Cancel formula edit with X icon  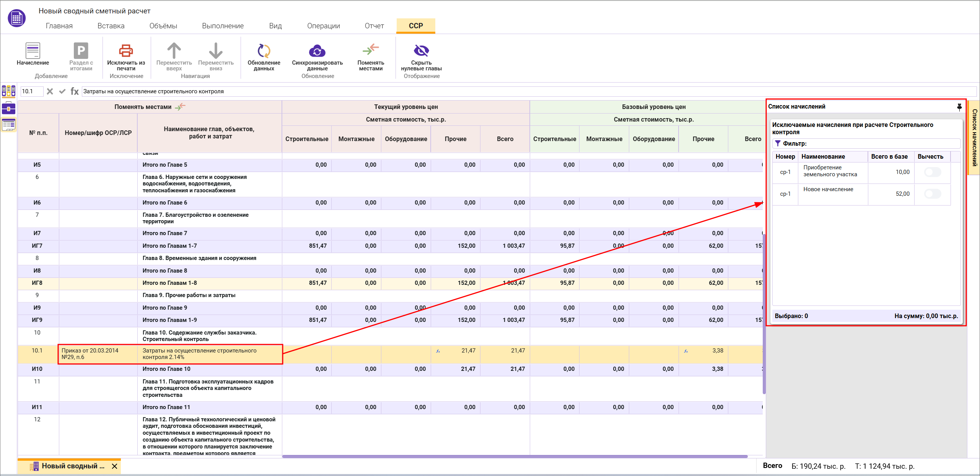pyautogui.click(x=50, y=91)
